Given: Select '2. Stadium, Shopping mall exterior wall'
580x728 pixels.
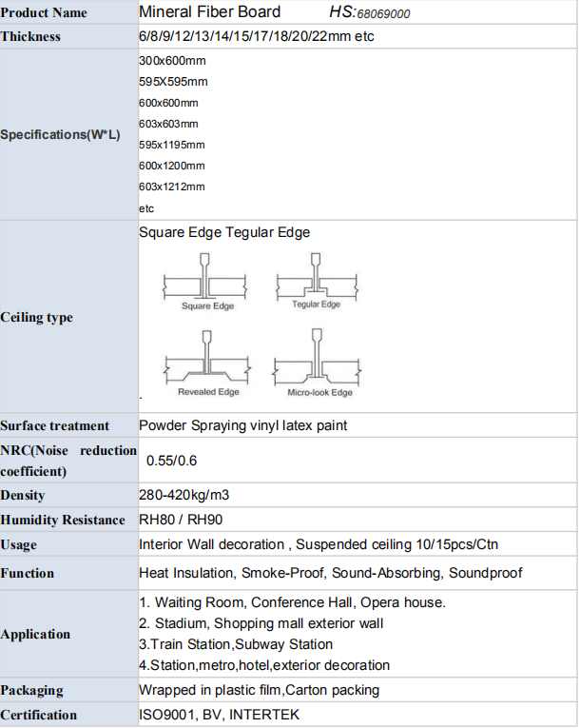Looking at the screenshot, I should (261, 623).
